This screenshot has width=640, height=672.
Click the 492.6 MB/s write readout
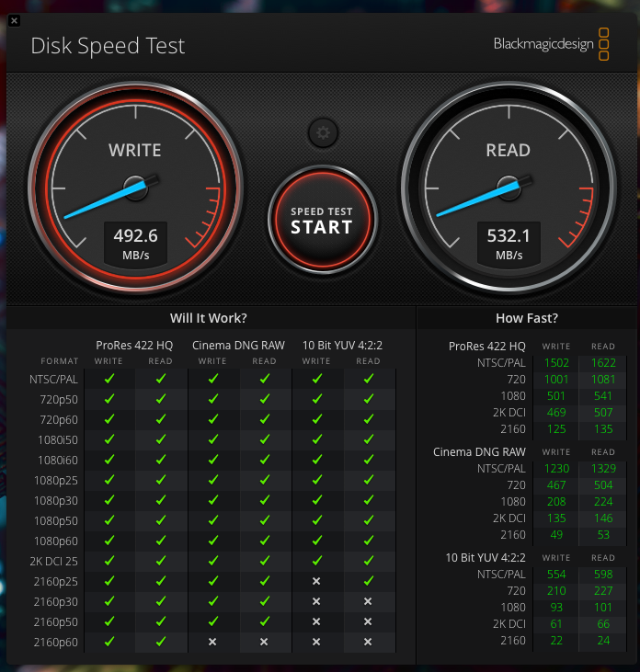pyautogui.click(x=135, y=244)
